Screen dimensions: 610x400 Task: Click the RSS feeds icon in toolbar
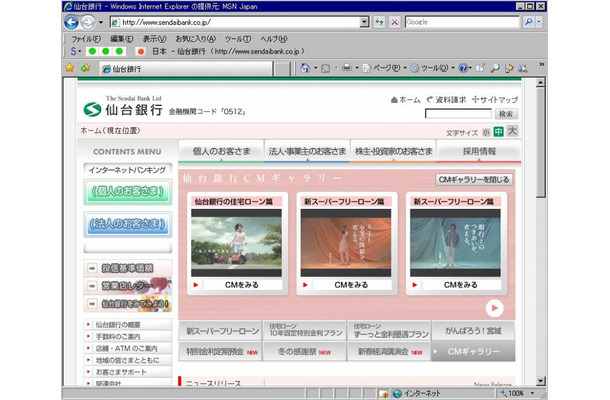326,68
